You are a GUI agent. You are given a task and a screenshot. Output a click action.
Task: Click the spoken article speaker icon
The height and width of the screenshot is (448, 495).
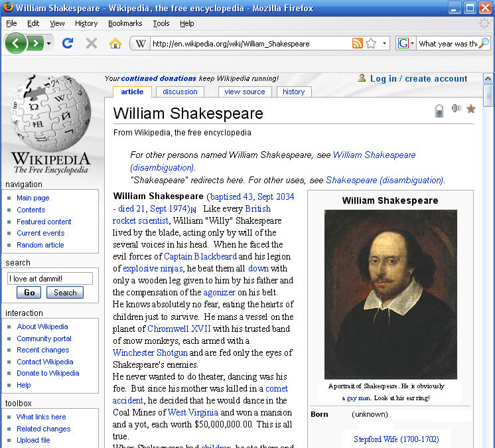coord(456,108)
